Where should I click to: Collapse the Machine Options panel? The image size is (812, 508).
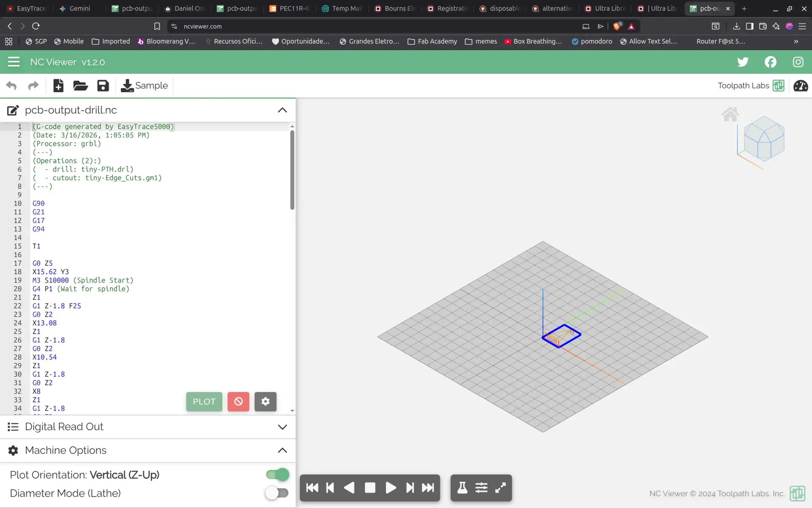[x=282, y=450]
